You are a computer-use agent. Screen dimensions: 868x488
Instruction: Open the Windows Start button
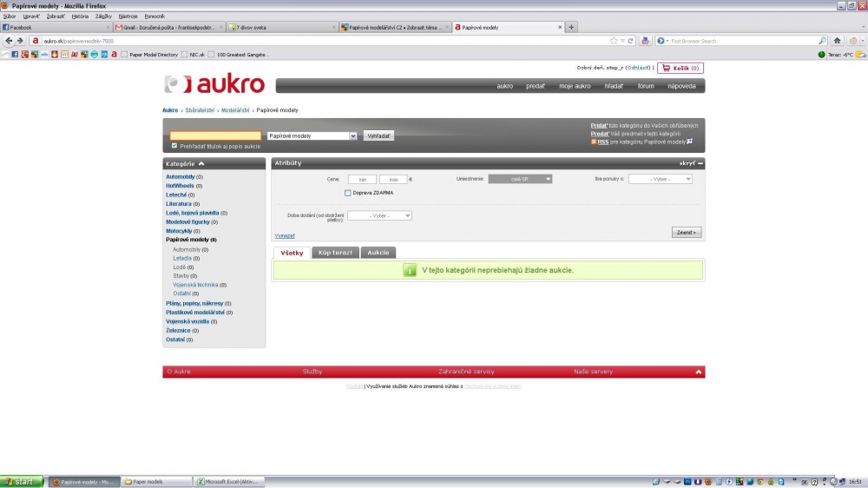coord(22,482)
